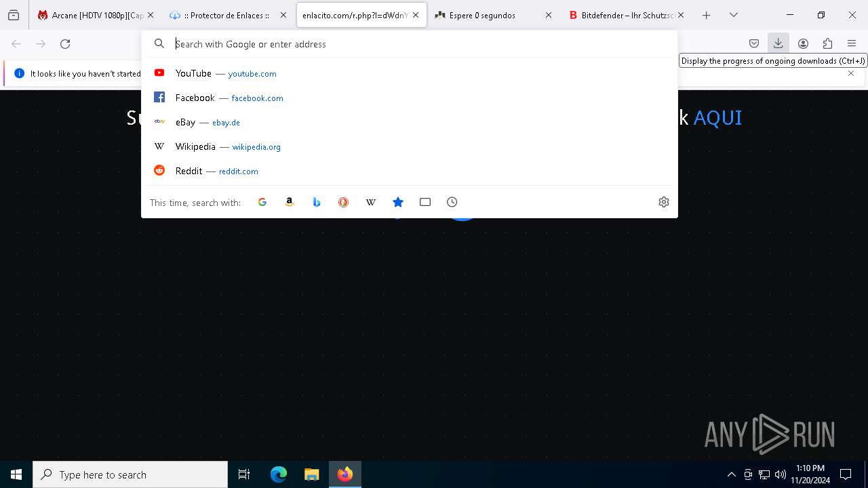Open a new tab with plus button
This screenshot has height=488, width=868.
pos(707,15)
